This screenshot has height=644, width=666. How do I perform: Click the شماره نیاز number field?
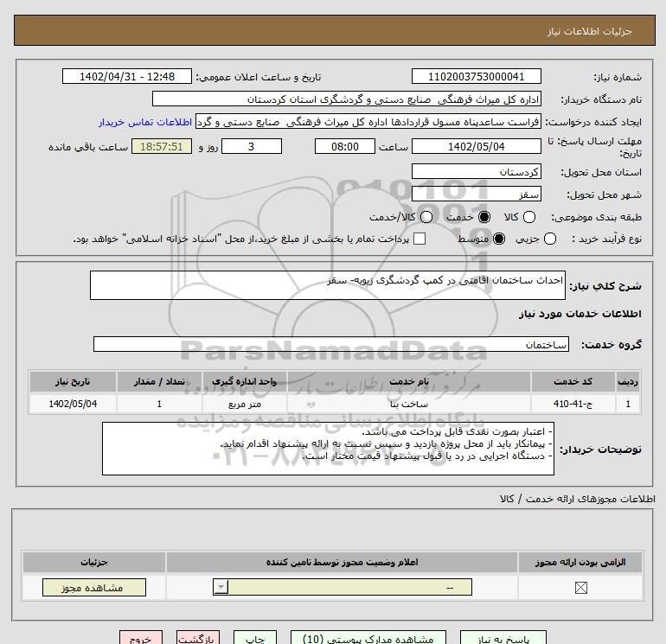point(476,76)
